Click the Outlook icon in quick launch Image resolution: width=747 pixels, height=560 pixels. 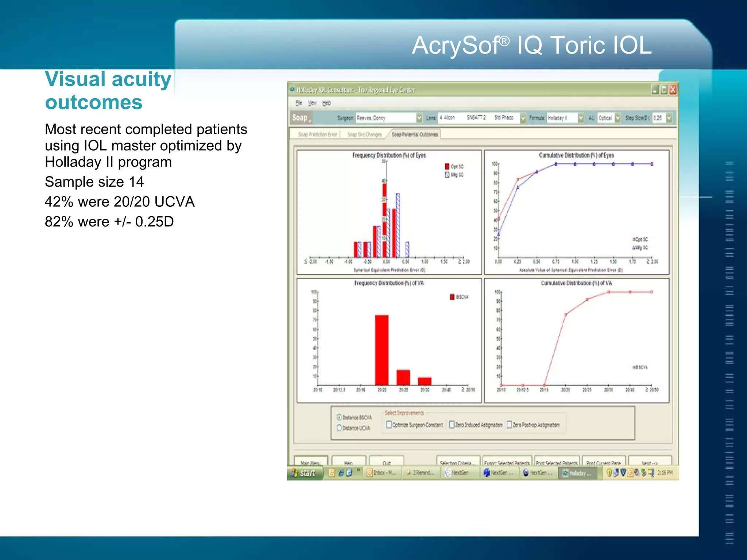click(x=332, y=473)
